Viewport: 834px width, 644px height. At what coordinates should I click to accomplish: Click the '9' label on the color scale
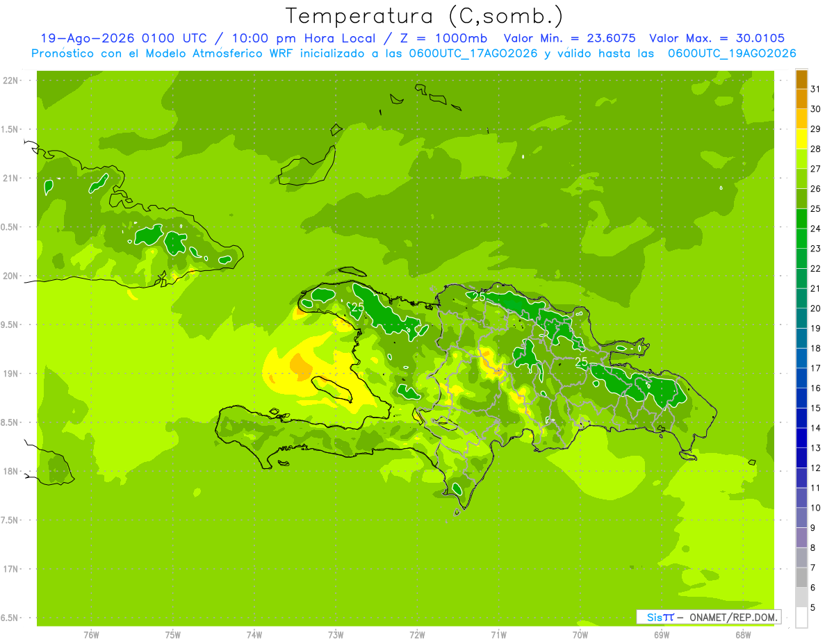click(813, 528)
